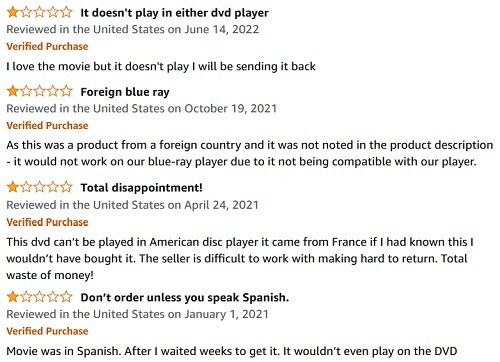Click the date line mentioning October 19, 2021
The image size is (500, 362).
[142, 109]
